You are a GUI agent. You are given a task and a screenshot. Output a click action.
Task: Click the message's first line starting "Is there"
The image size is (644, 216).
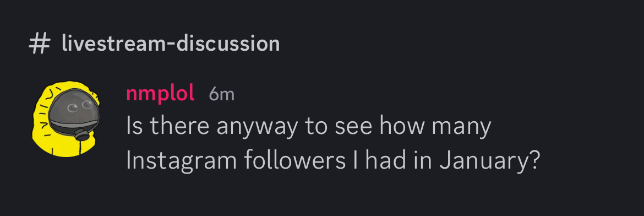[308, 126]
